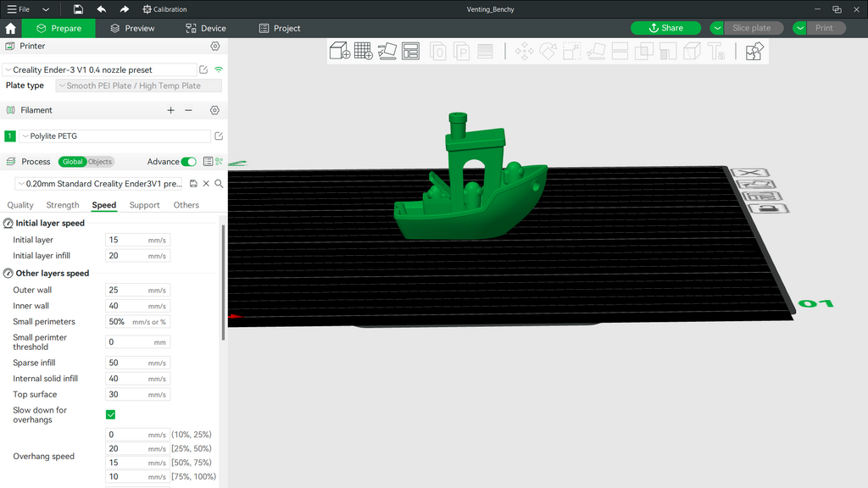The height and width of the screenshot is (488, 868).
Task: Edit the Polylite PETG filament preset
Action: coord(219,136)
